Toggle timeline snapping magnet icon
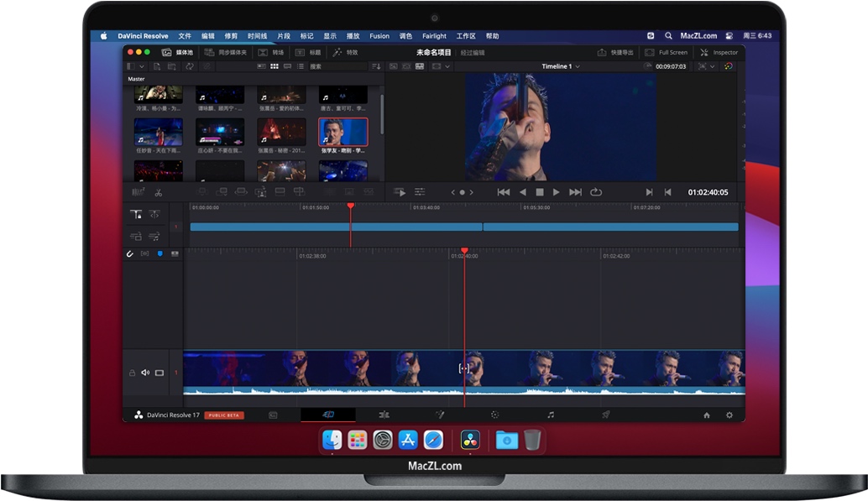The width and height of the screenshot is (868, 501). (x=129, y=253)
